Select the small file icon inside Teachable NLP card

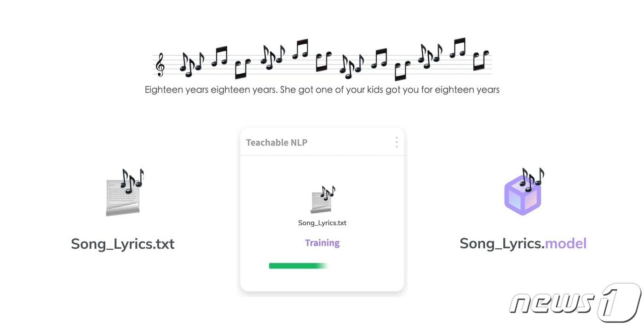[322, 199]
